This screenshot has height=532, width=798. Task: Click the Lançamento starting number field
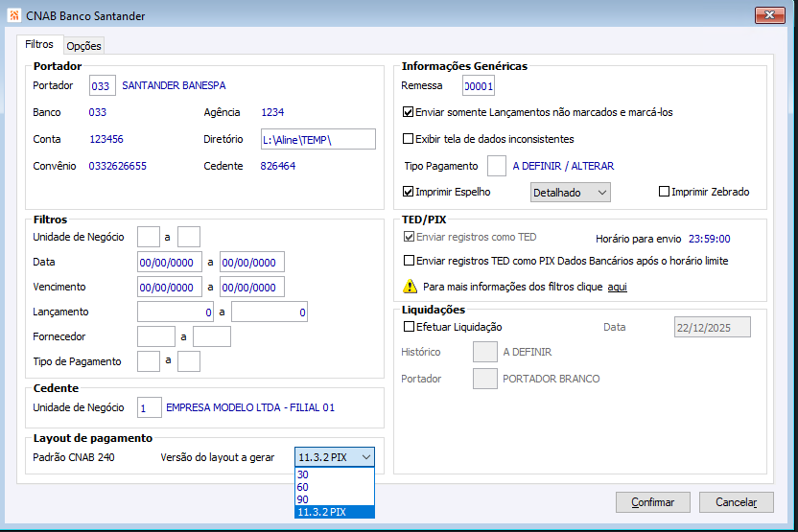click(176, 312)
